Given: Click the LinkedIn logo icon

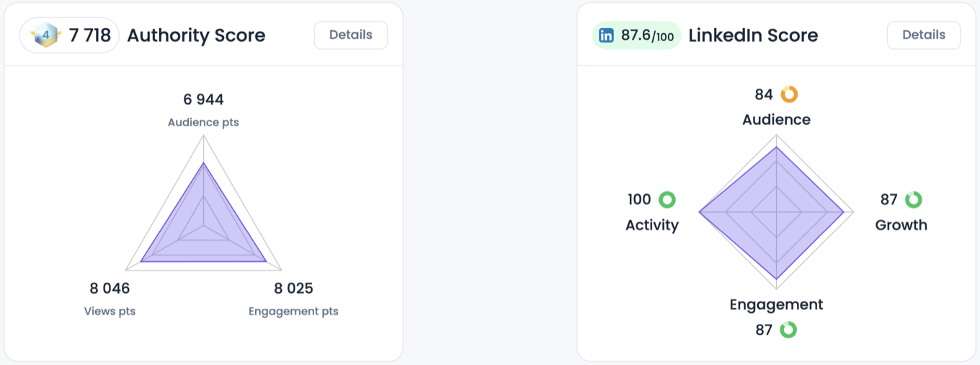Looking at the screenshot, I should 607,35.
